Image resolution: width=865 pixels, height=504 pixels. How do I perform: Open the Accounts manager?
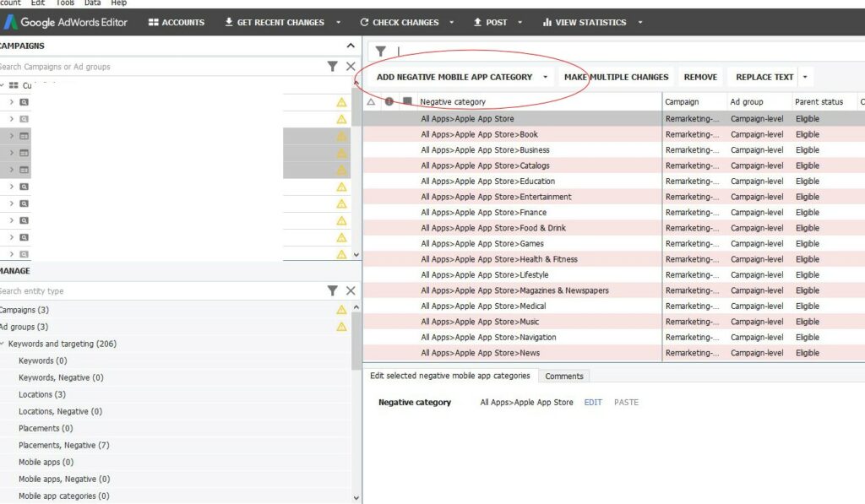point(177,22)
